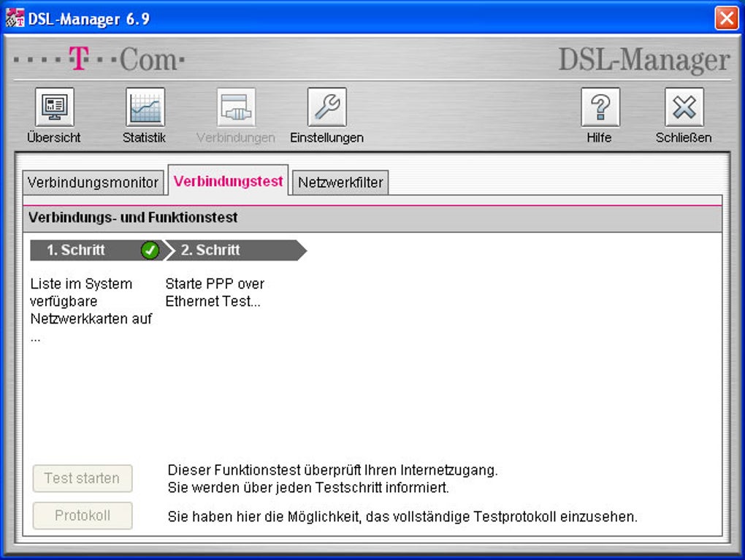This screenshot has height=560, width=745.
Task: Click the DSL-Manager title bar app icon
Action: (x=15, y=18)
